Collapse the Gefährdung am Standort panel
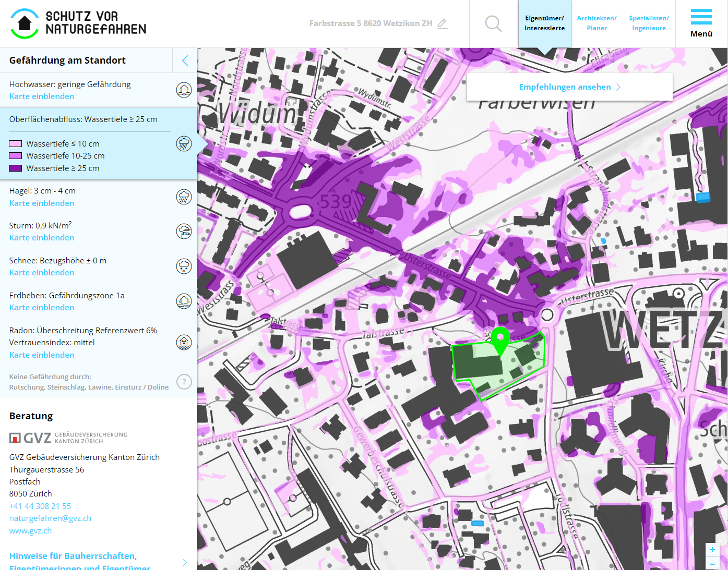Screen dimensions: 728x570 click(185, 60)
